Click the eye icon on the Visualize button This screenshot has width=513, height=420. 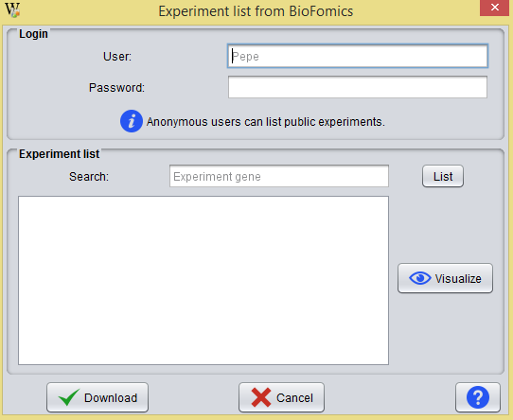[419, 278]
